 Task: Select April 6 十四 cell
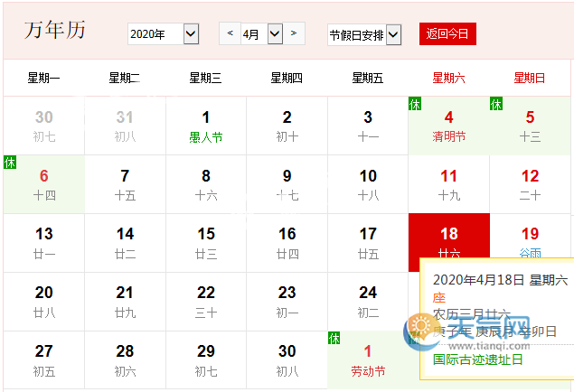(x=44, y=184)
